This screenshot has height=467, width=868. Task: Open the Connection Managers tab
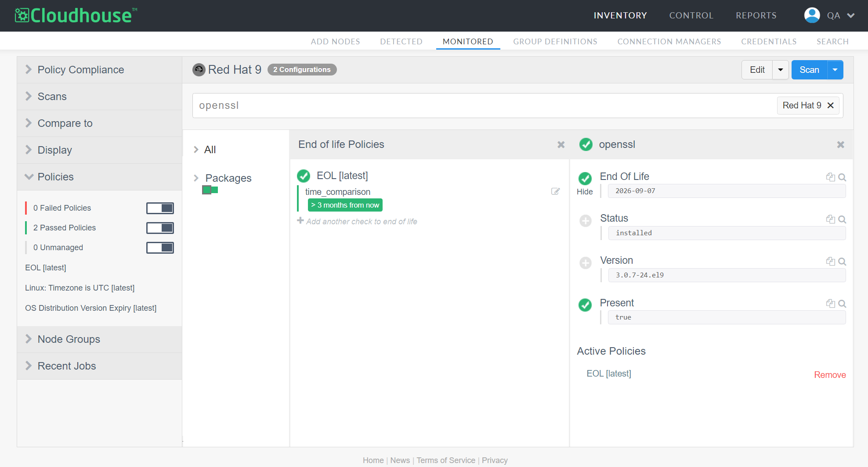(x=669, y=41)
